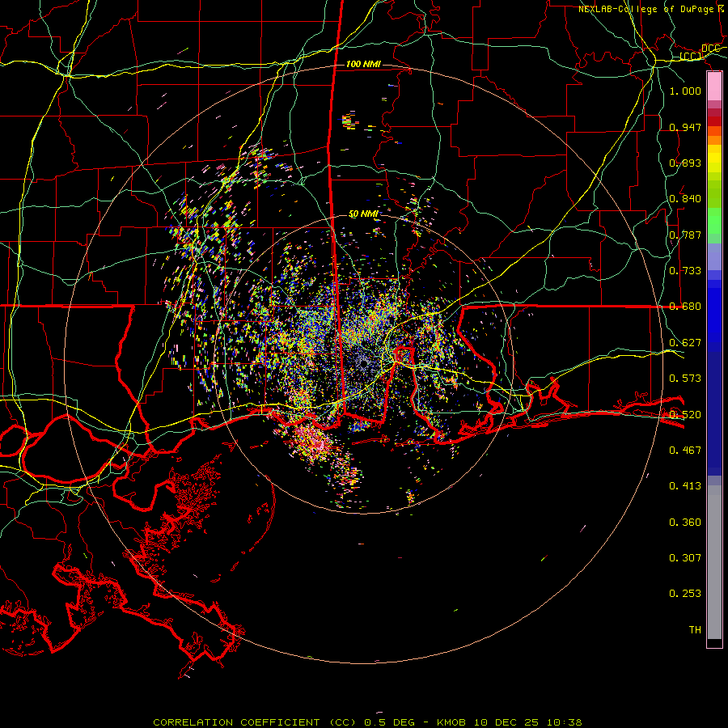Viewport: 728px width, 728px height.
Task: Click the dark navy color scale segment
Action: pyautogui.click(x=714, y=413)
